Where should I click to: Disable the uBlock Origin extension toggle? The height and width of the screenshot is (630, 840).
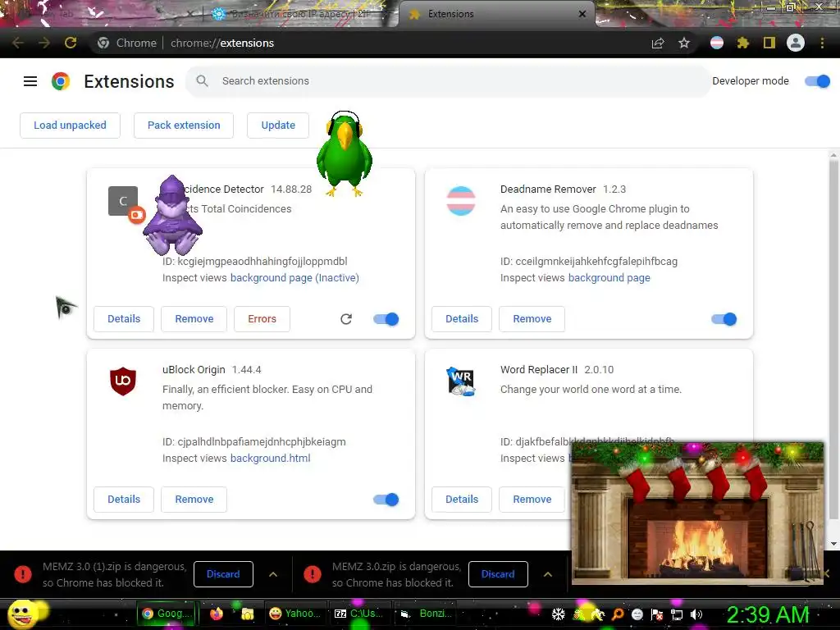point(386,500)
